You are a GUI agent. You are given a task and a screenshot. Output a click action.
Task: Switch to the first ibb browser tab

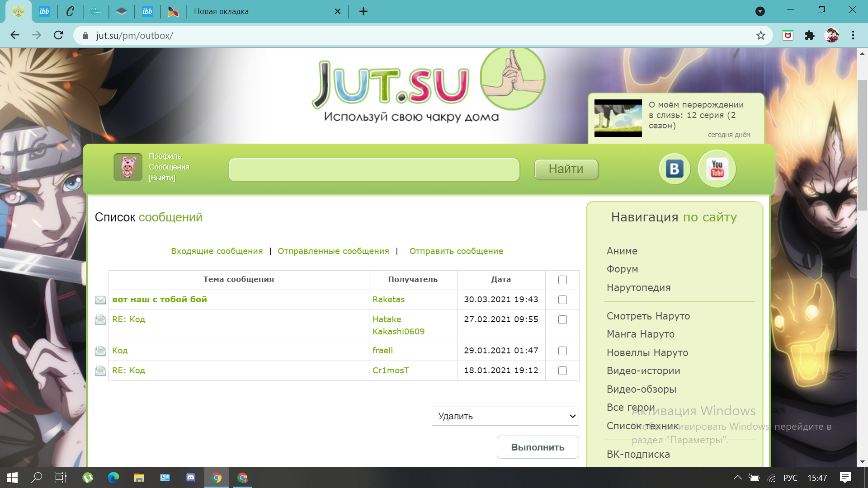click(44, 11)
